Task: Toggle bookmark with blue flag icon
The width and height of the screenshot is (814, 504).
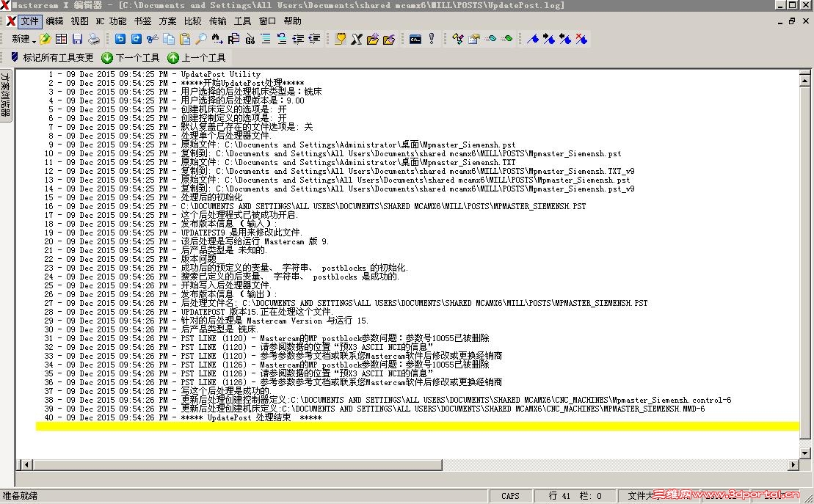Action: [x=533, y=39]
